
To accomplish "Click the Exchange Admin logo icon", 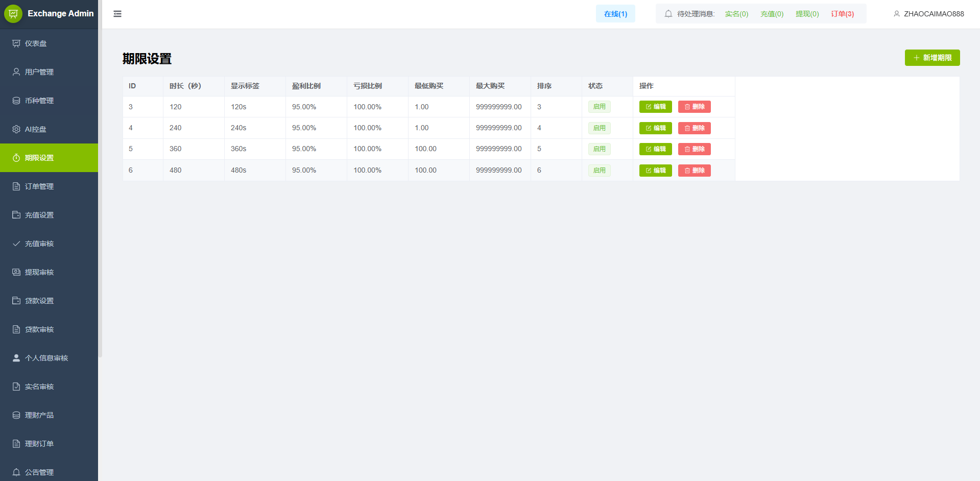I will pyautogui.click(x=13, y=14).
